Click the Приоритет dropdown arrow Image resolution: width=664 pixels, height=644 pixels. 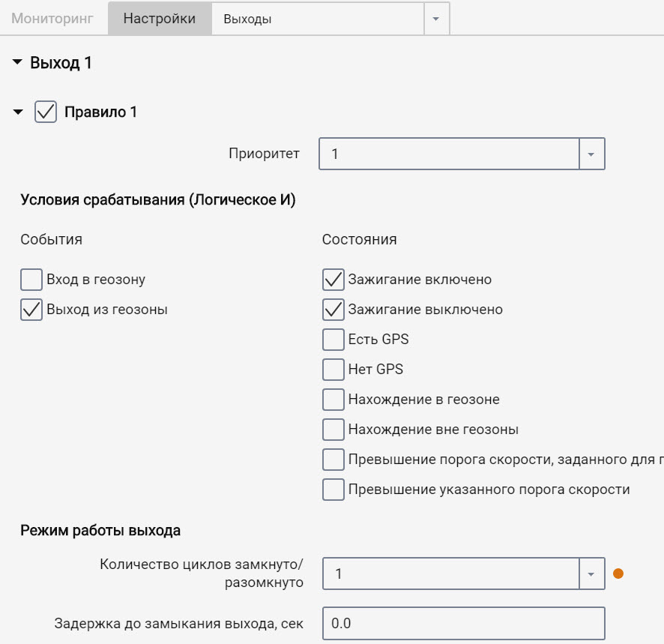point(591,154)
